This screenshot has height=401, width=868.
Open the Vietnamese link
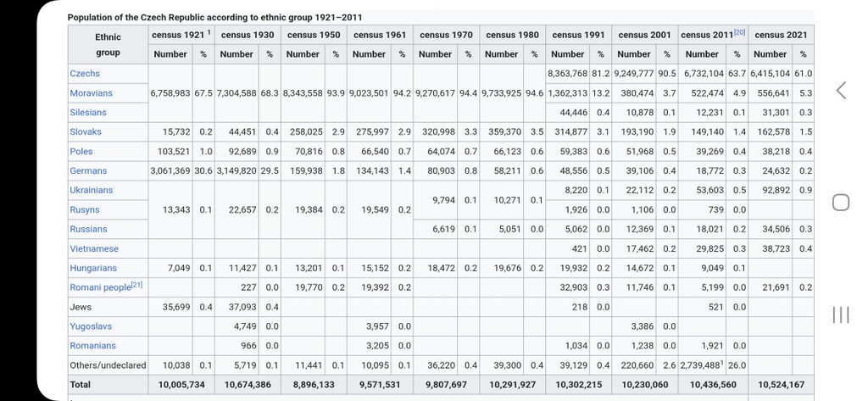click(94, 248)
